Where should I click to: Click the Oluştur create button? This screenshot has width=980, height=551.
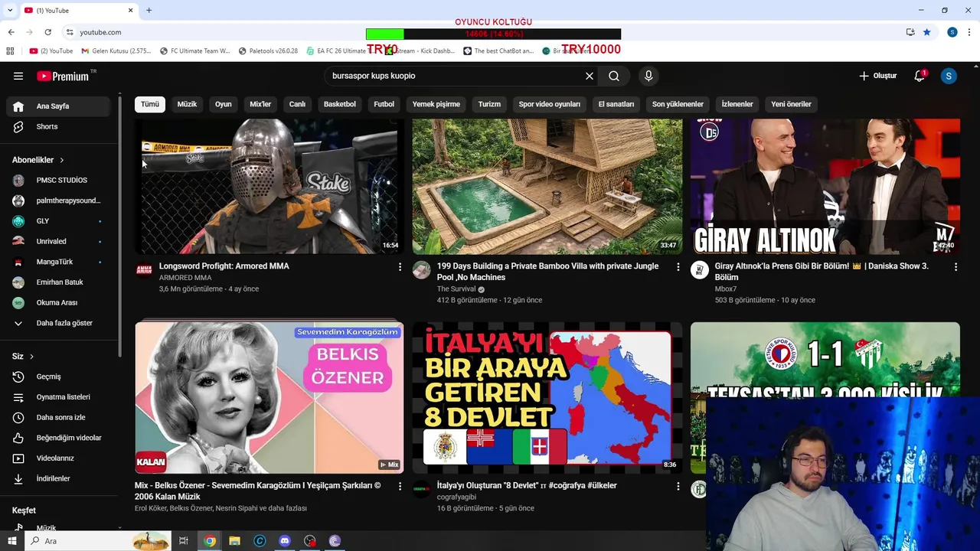[877, 76]
